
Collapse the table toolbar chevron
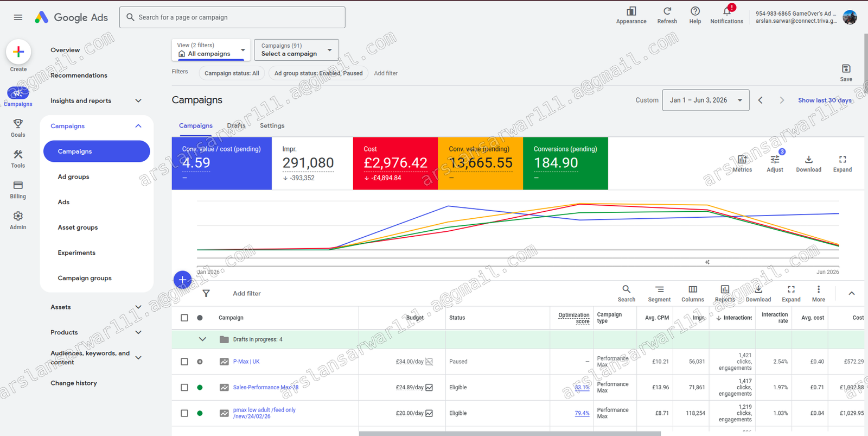[x=852, y=293]
